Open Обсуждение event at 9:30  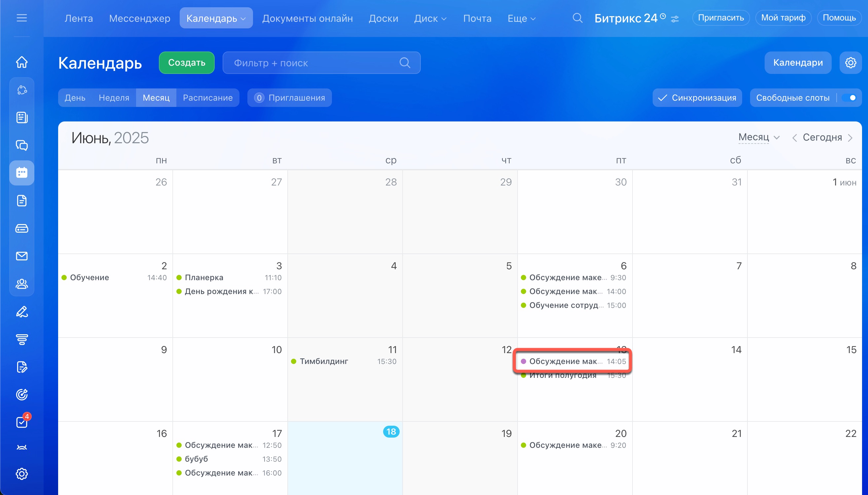click(x=574, y=278)
